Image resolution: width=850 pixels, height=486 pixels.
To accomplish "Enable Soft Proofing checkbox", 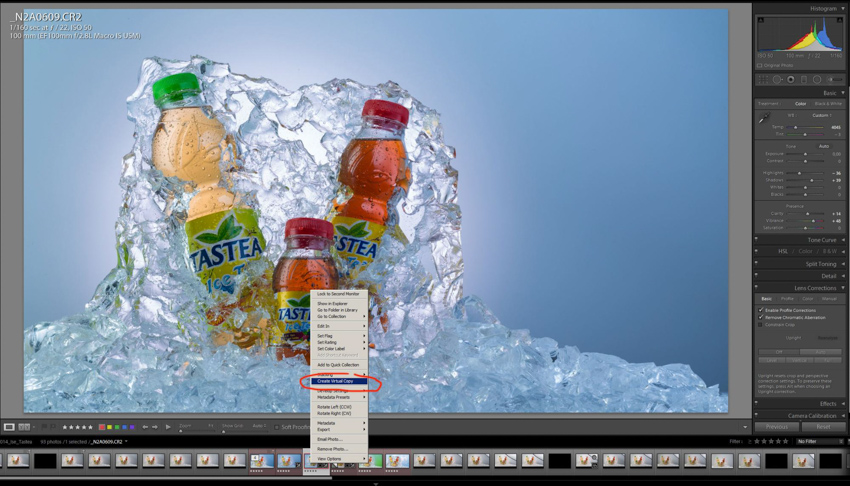I will [276, 427].
